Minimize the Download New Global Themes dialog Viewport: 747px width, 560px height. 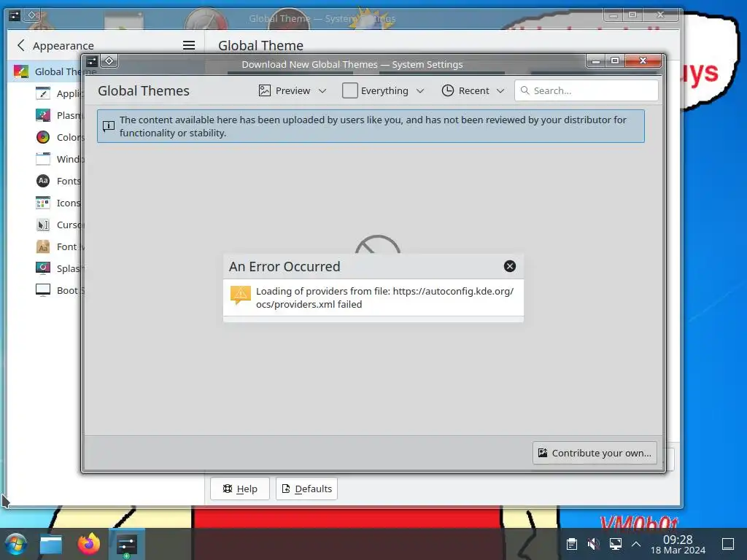tap(595, 61)
